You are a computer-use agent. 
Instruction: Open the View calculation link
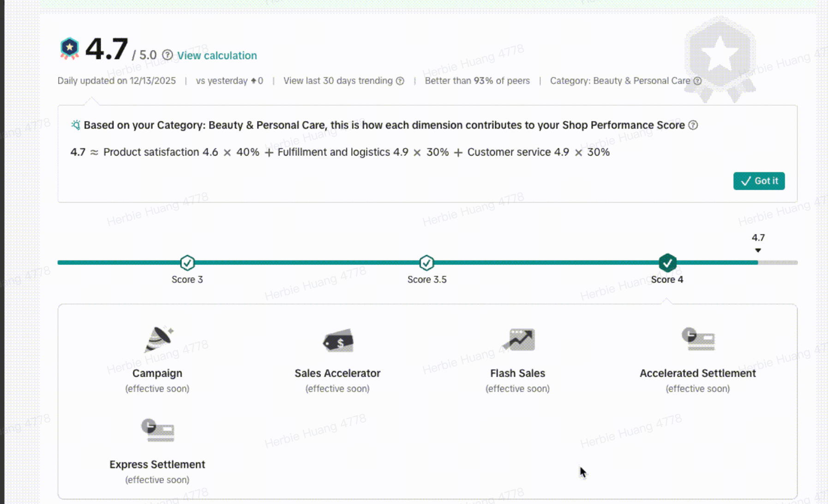pos(217,55)
